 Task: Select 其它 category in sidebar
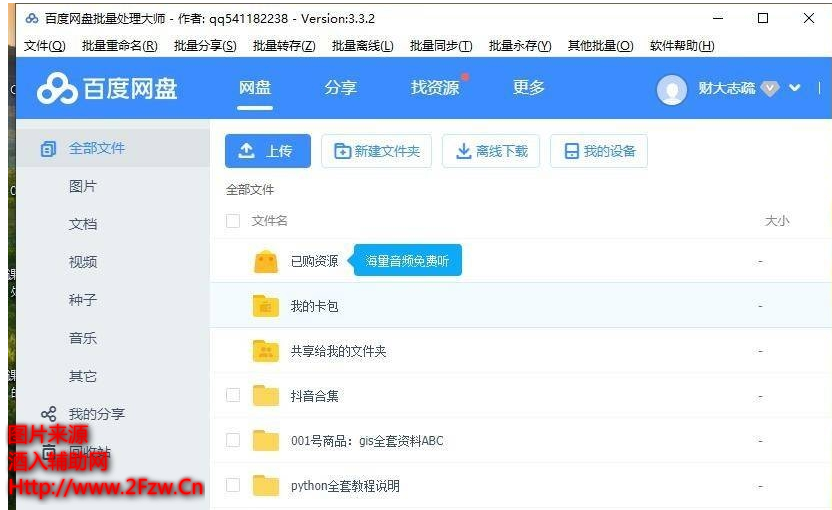pyautogui.click(x=83, y=376)
